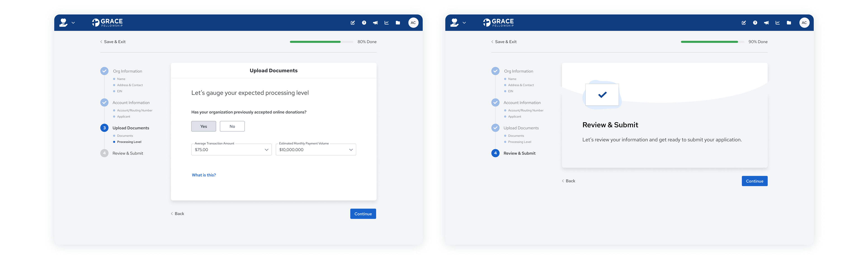Select Yes for previously accepted online donations
868x259 pixels.
[x=203, y=126]
